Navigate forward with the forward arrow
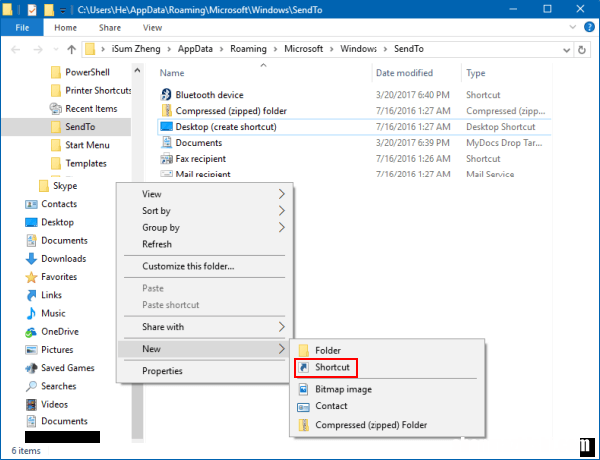 38,49
